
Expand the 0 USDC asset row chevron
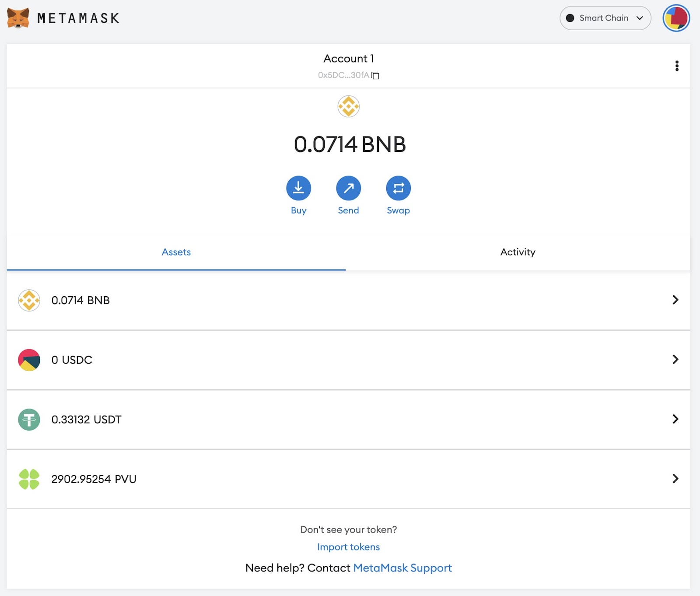675,359
